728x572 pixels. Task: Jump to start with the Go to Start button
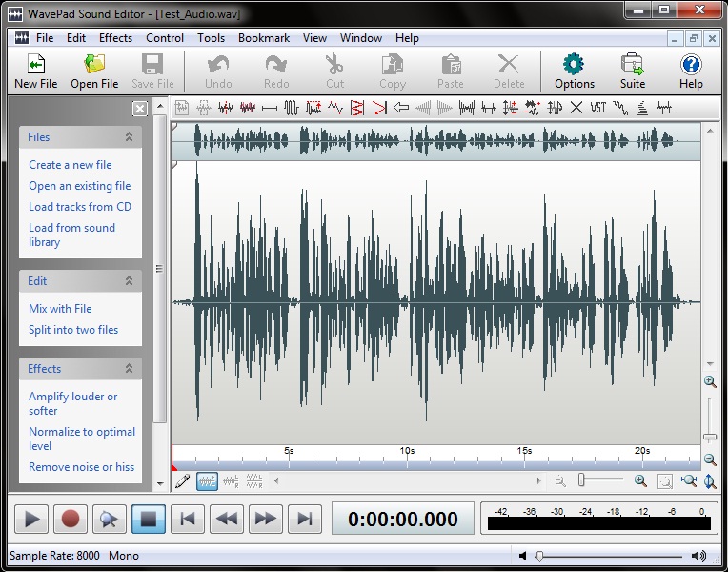tap(188, 519)
